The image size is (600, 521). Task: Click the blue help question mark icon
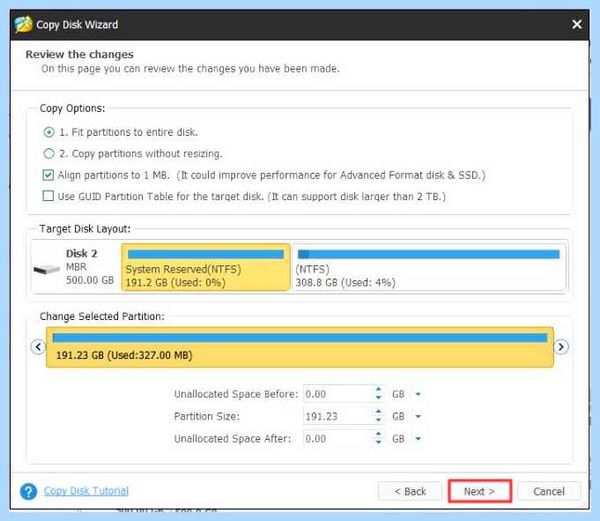[28, 492]
